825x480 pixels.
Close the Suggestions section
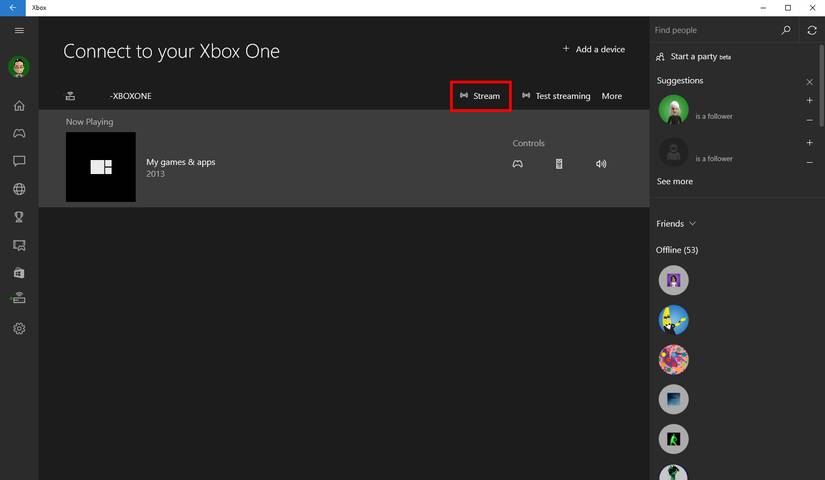809,82
